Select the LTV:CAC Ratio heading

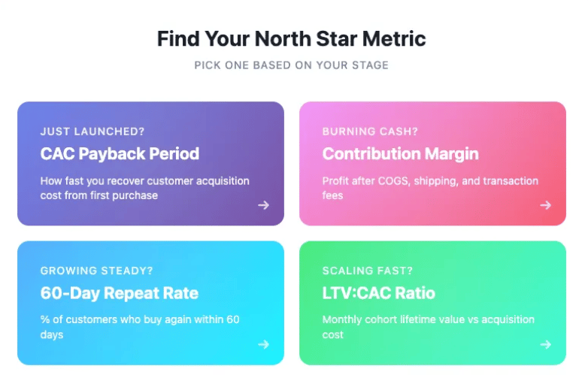(379, 293)
